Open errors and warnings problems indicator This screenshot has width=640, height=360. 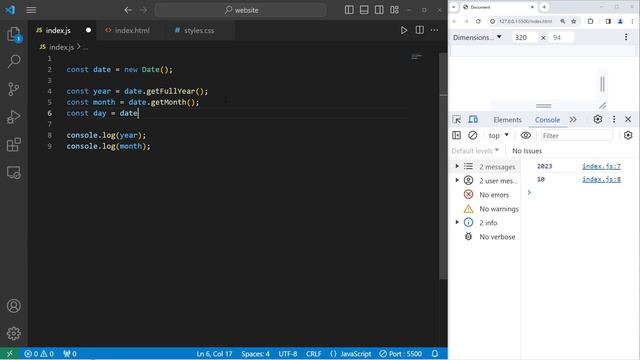pos(39,354)
